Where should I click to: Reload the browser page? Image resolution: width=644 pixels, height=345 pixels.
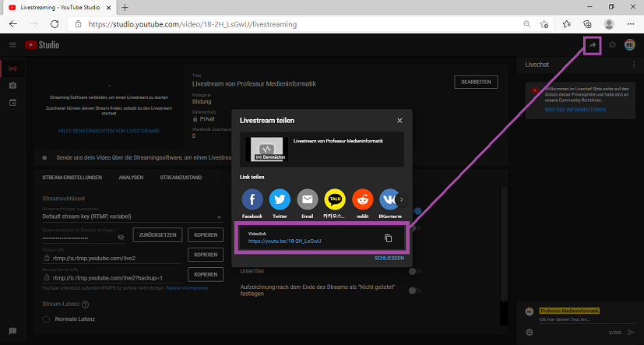click(x=55, y=24)
